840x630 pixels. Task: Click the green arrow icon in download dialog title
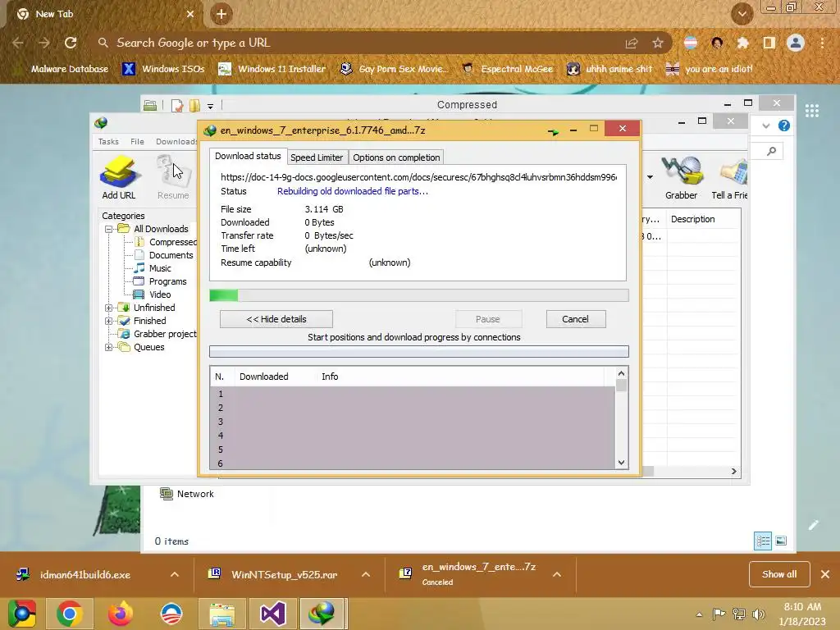click(x=554, y=131)
